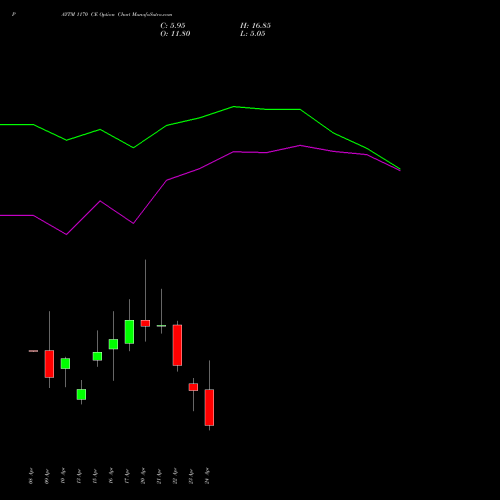500x500 pixels.
Task: Select the 17 Apr date label
Action: pyautogui.click(x=127, y=476)
